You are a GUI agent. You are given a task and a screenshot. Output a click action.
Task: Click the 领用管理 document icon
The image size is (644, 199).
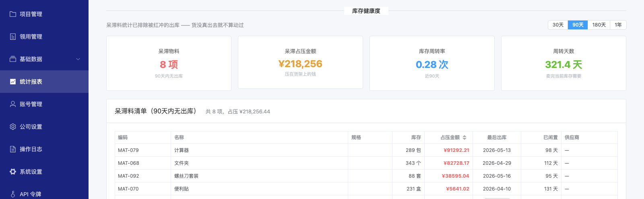pyautogui.click(x=13, y=37)
